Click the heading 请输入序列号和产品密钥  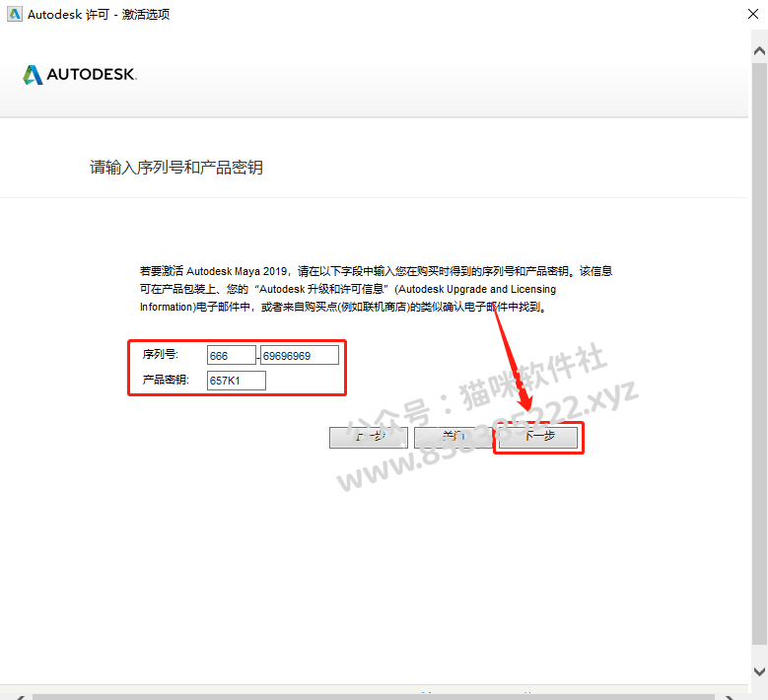pyautogui.click(x=176, y=168)
